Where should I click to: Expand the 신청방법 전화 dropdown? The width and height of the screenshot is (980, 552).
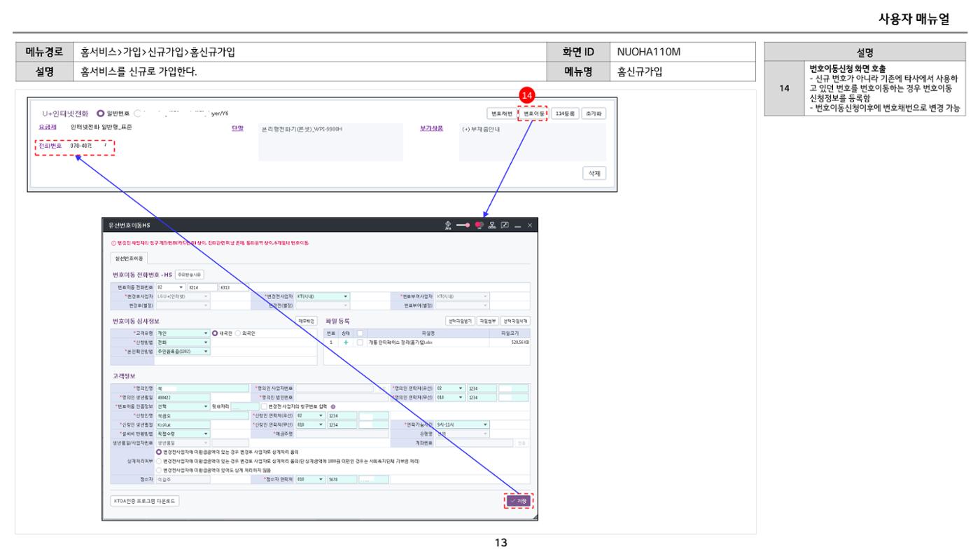(x=183, y=342)
